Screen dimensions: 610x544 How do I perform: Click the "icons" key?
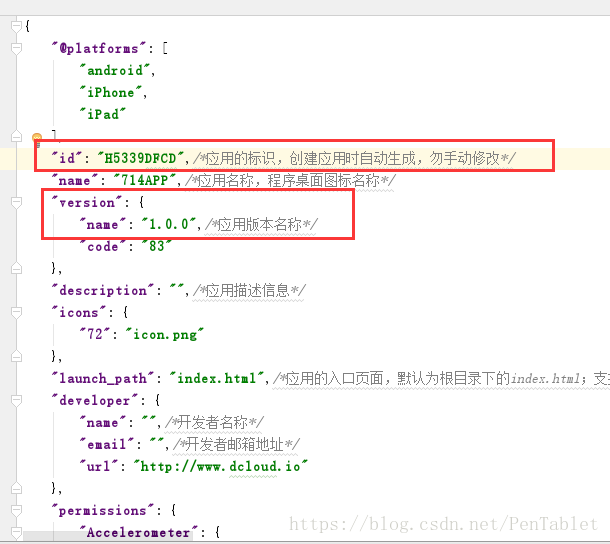click(x=79, y=312)
